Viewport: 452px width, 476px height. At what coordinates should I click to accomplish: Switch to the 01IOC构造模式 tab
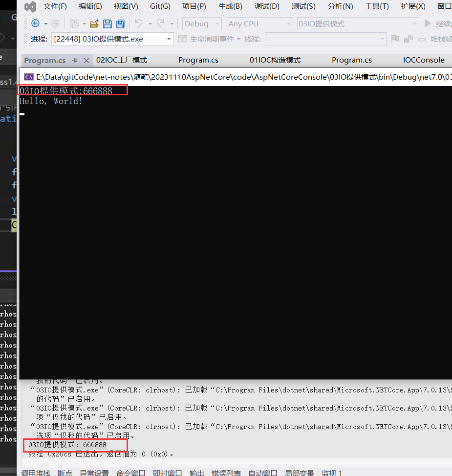[275, 60]
